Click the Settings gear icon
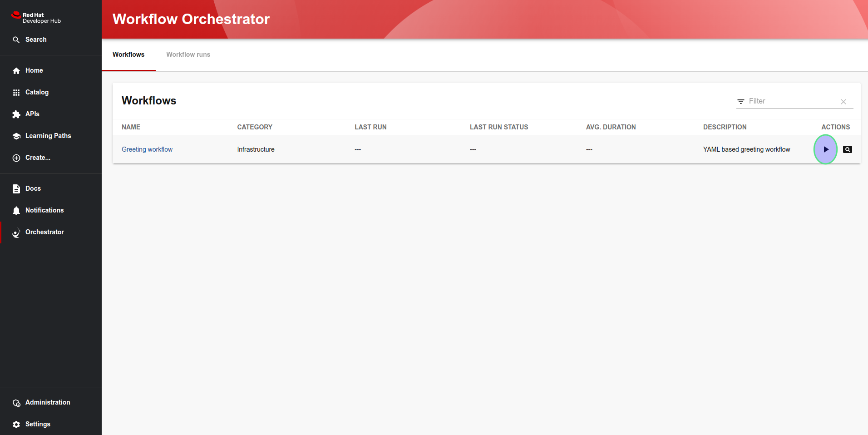This screenshot has height=435, width=868. click(16, 425)
